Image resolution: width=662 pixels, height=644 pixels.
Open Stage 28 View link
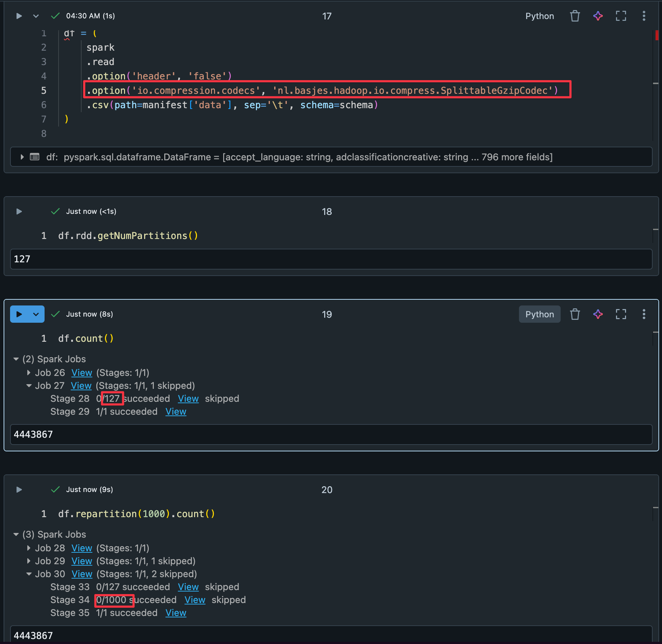(188, 399)
